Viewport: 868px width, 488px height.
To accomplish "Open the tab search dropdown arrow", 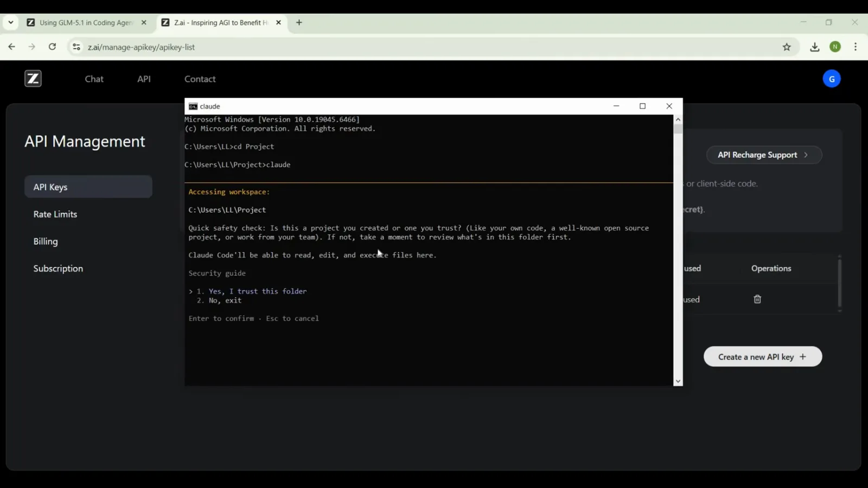I will coord(10,23).
